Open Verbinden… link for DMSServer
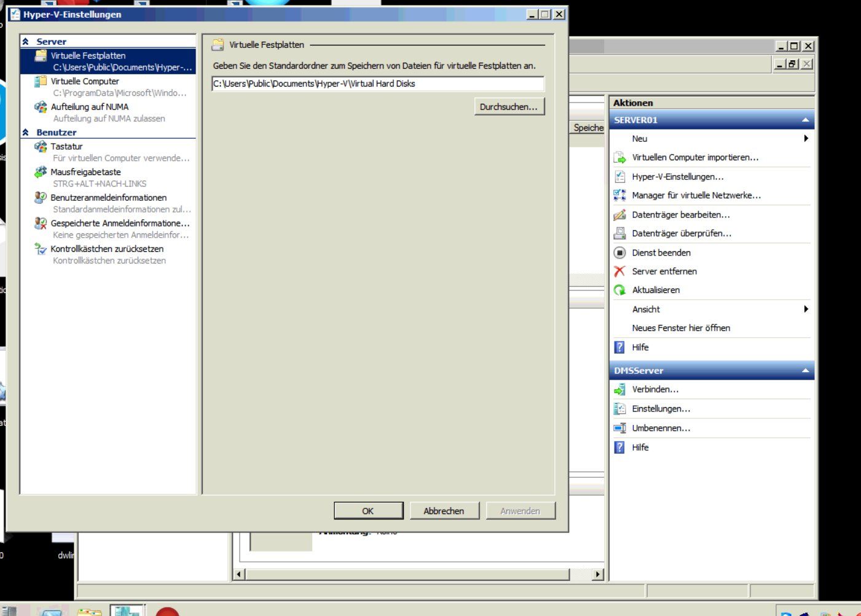Image resolution: width=861 pixels, height=616 pixels. click(x=655, y=389)
